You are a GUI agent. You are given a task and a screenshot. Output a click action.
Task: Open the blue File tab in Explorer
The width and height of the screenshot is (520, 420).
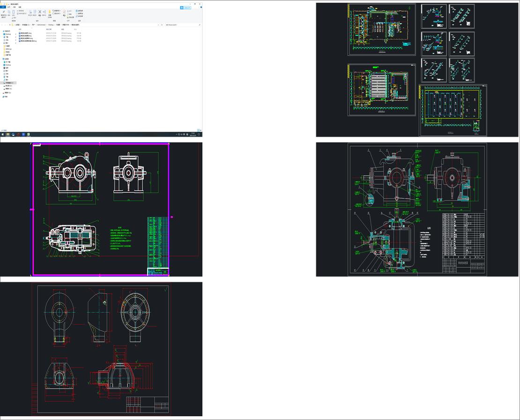tap(2, 7)
